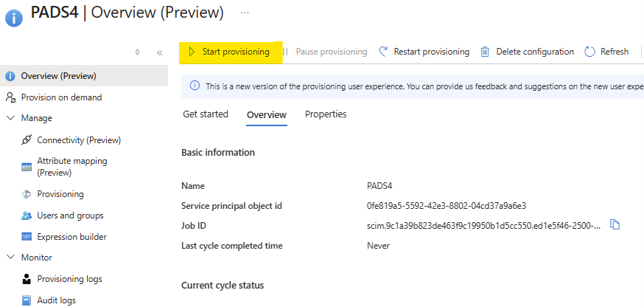Switch to the Get started tab

pyautogui.click(x=206, y=114)
